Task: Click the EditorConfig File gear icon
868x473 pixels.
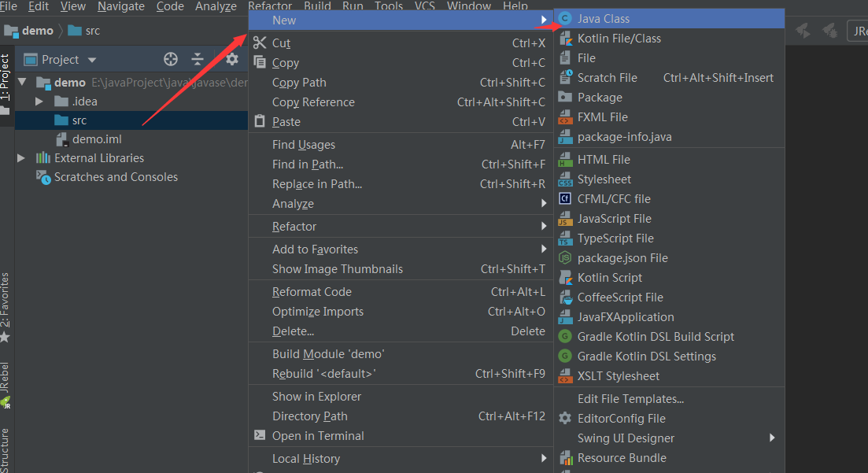Action: [565, 418]
